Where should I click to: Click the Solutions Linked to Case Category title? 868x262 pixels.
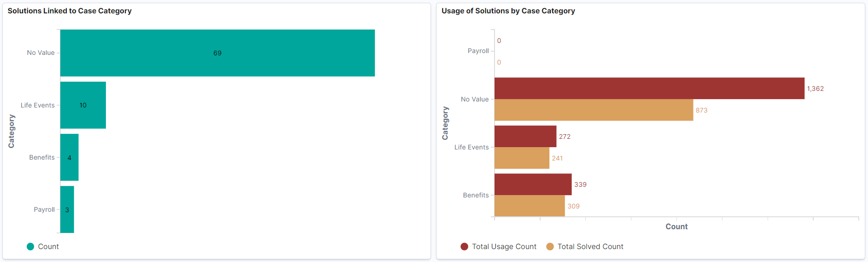70,11
